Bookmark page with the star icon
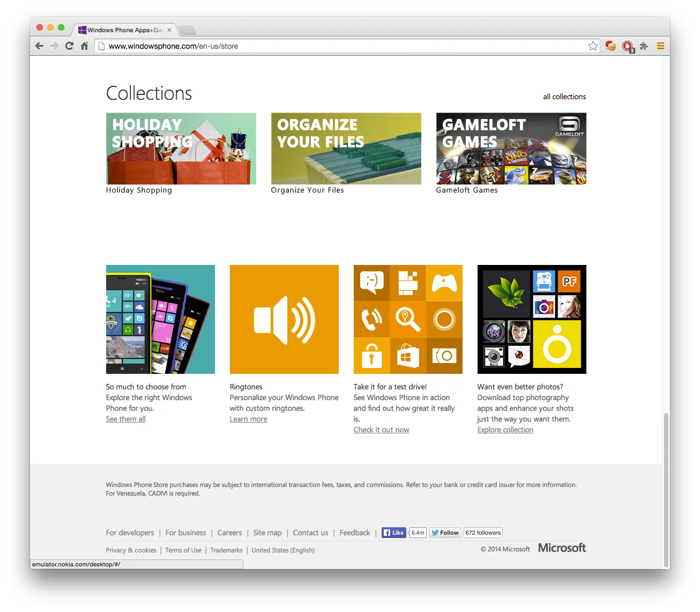 pyautogui.click(x=593, y=46)
